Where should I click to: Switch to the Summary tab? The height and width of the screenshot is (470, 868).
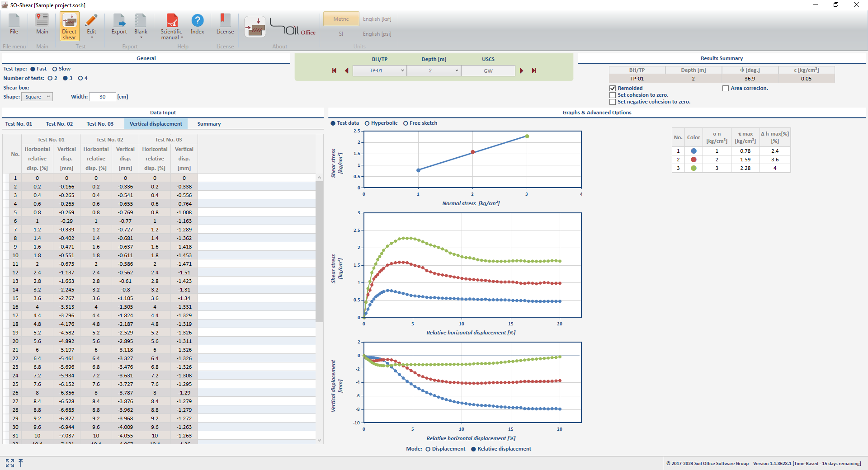[209, 124]
